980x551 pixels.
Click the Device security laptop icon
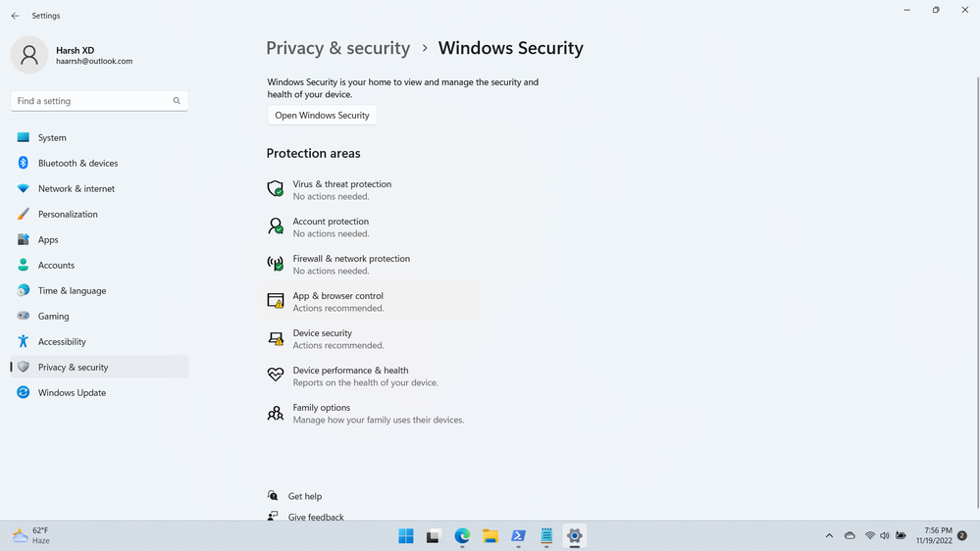pos(276,338)
